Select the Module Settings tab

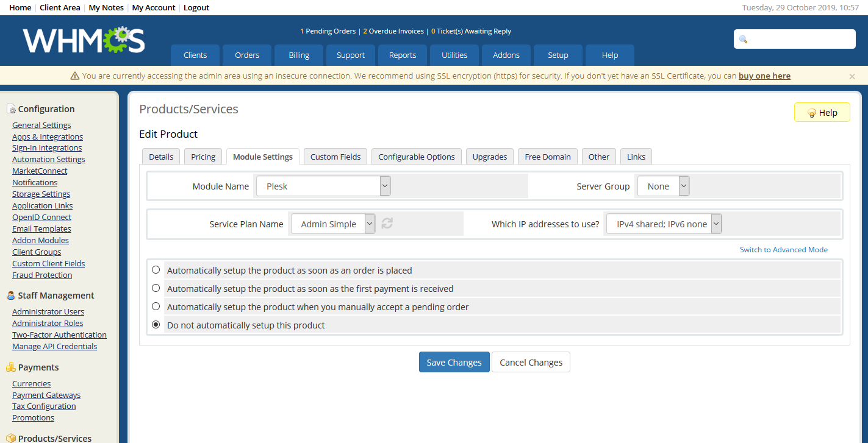pyautogui.click(x=263, y=157)
